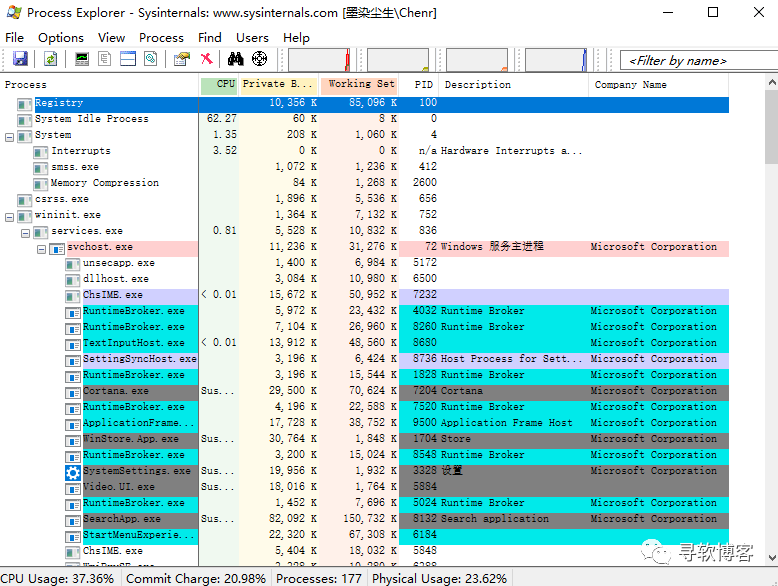
Task: Click the Refresh Now toolbar icon
Action: pos(51,59)
